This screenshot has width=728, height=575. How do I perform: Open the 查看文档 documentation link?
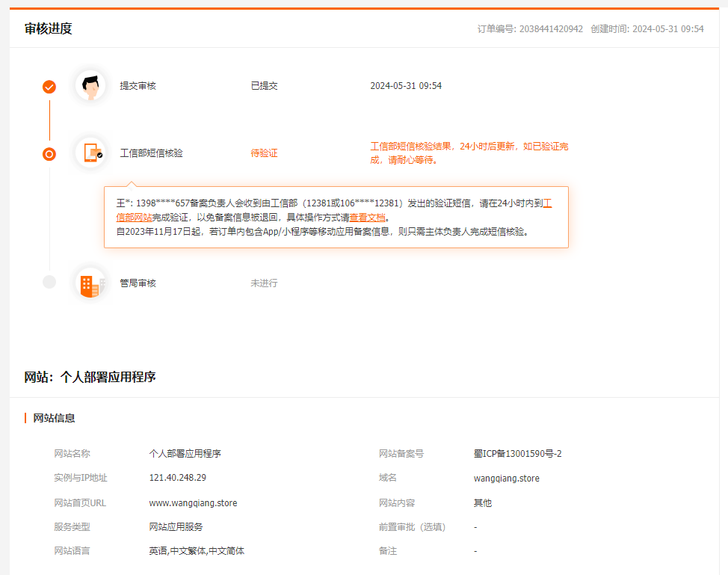pos(367,218)
